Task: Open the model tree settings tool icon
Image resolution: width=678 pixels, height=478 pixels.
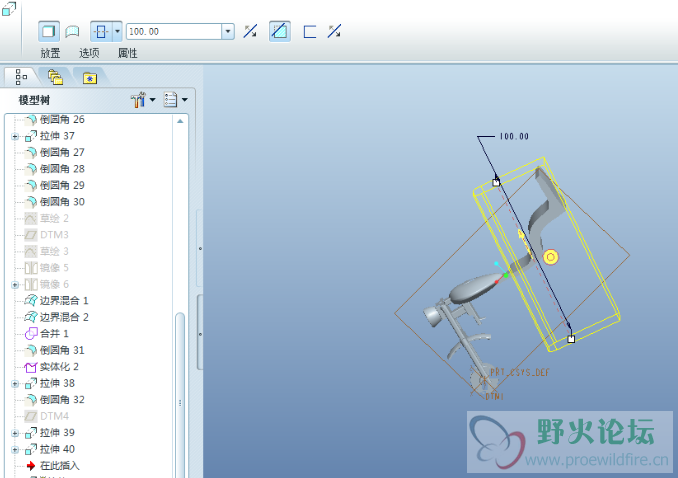Action: (138, 100)
